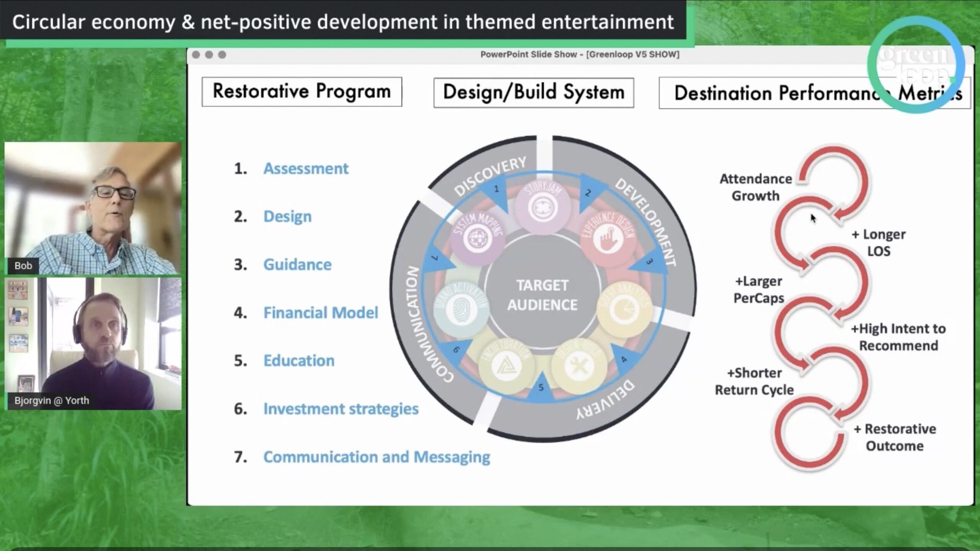980x551 pixels.
Task: Click Communication and Messaging list item
Action: pyautogui.click(x=376, y=457)
